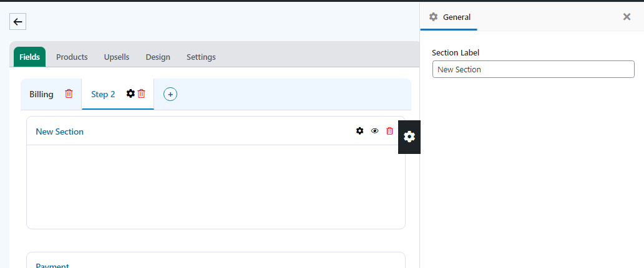
Task: Select the Design tab
Action: click(158, 57)
